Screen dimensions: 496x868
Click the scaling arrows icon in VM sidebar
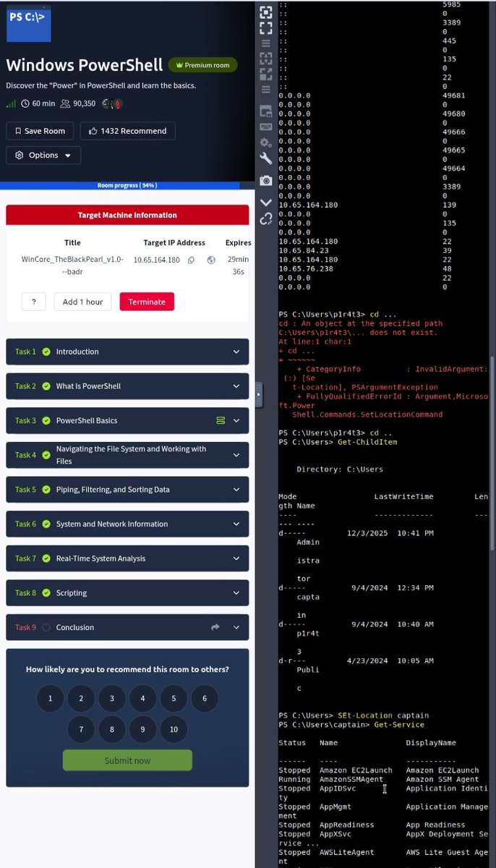click(x=266, y=59)
